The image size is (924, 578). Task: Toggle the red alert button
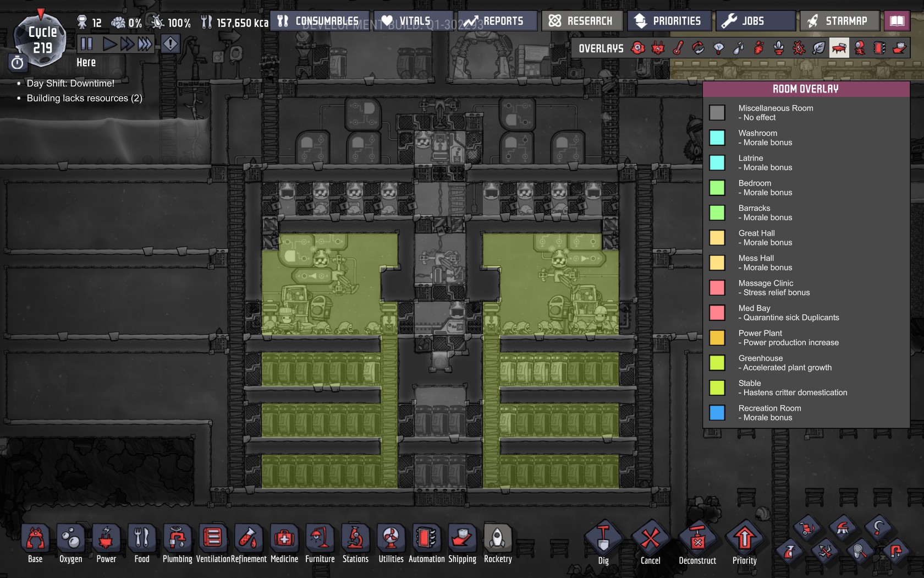click(170, 44)
